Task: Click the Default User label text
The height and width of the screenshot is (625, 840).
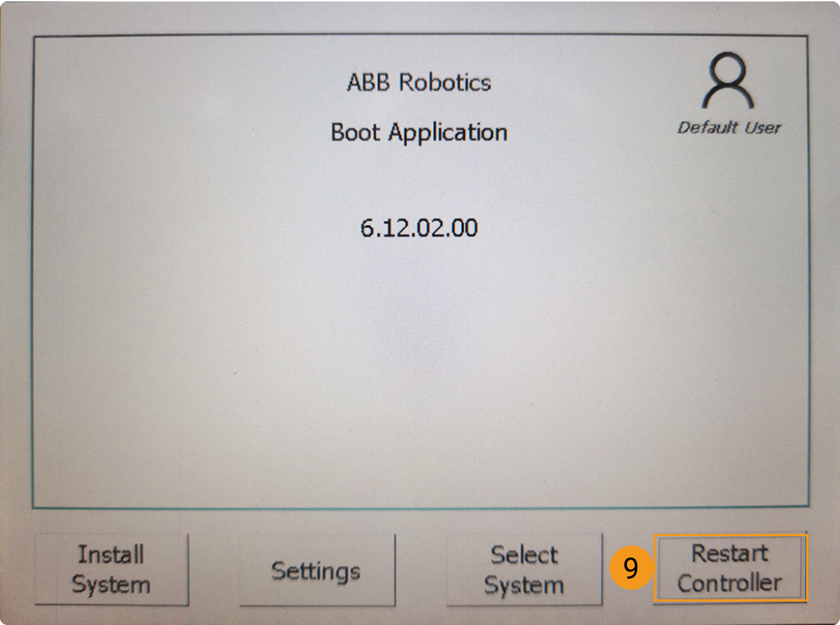Action: [729, 127]
